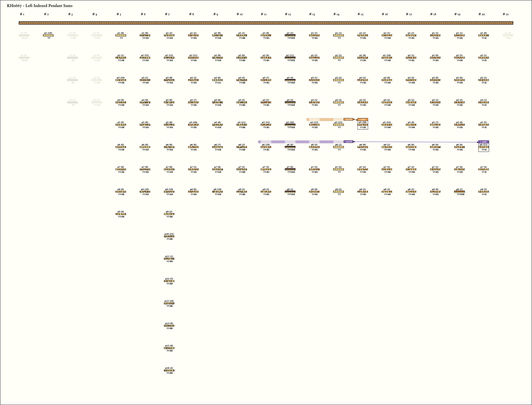The width and height of the screenshot is (532, 405).
Task: Click cord swatch under p2 (55)
Action: pos(145,58)
